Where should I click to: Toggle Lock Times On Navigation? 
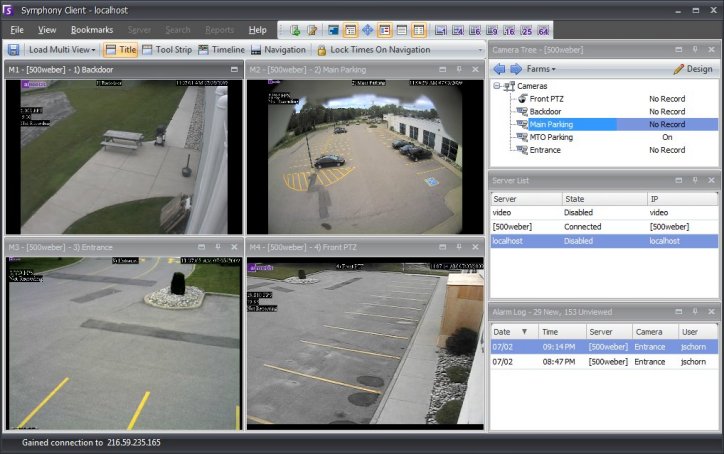click(x=374, y=49)
